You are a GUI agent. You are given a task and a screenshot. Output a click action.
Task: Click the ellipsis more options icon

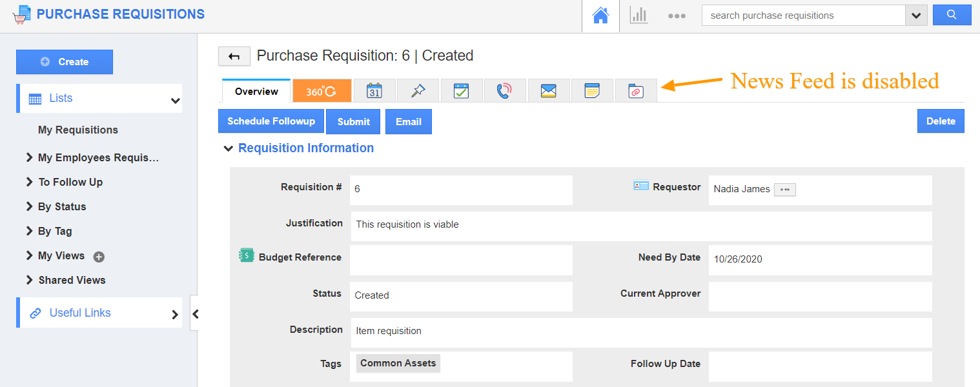click(677, 15)
